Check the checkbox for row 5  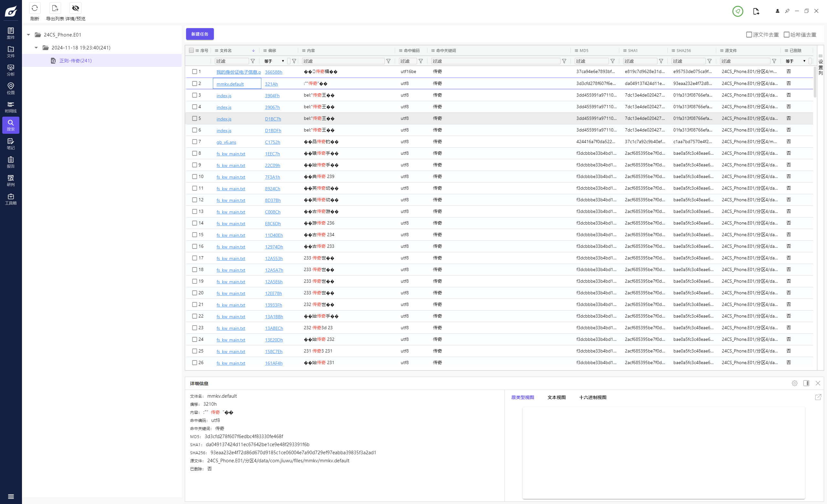195,118
